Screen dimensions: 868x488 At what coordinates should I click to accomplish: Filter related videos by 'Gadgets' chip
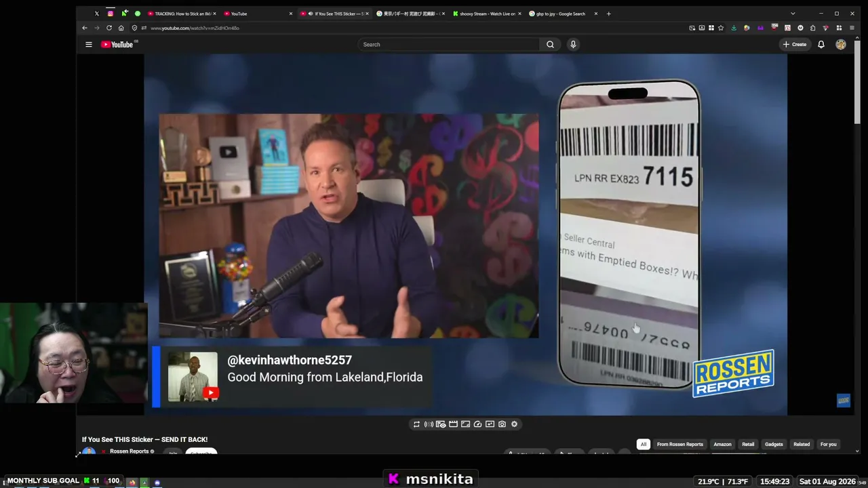(774, 445)
